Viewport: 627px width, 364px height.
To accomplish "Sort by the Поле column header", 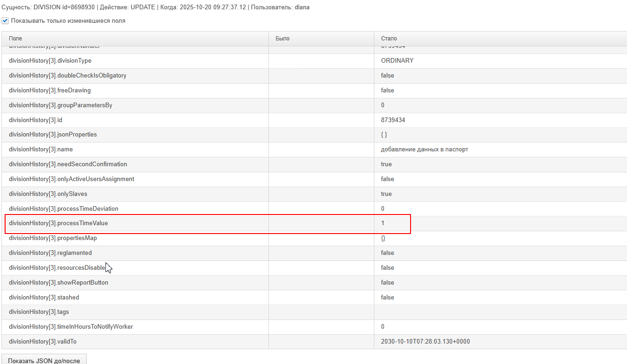I will pyautogui.click(x=135, y=39).
